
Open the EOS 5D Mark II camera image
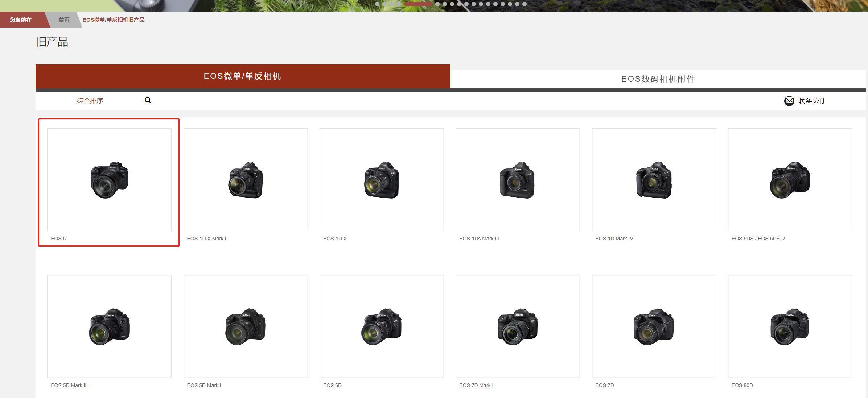tap(246, 326)
